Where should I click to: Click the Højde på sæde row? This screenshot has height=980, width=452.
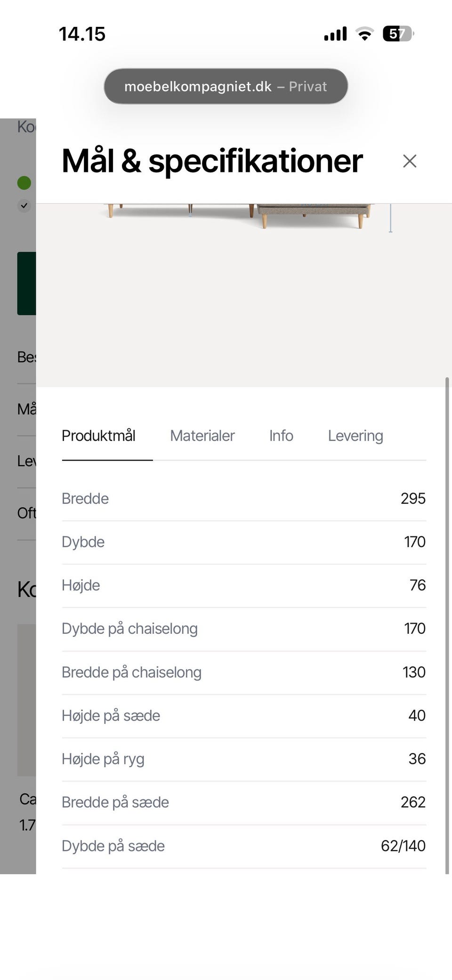[x=244, y=716]
